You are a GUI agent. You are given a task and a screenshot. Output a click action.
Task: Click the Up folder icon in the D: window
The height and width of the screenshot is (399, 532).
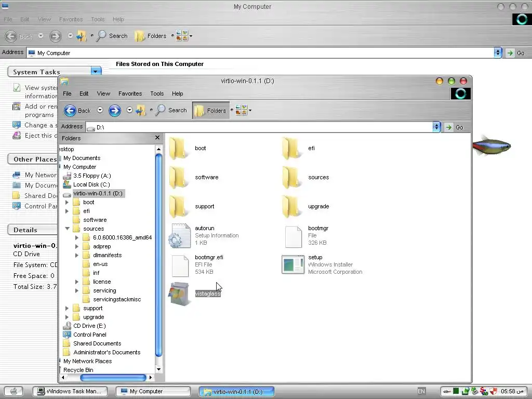coord(140,110)
